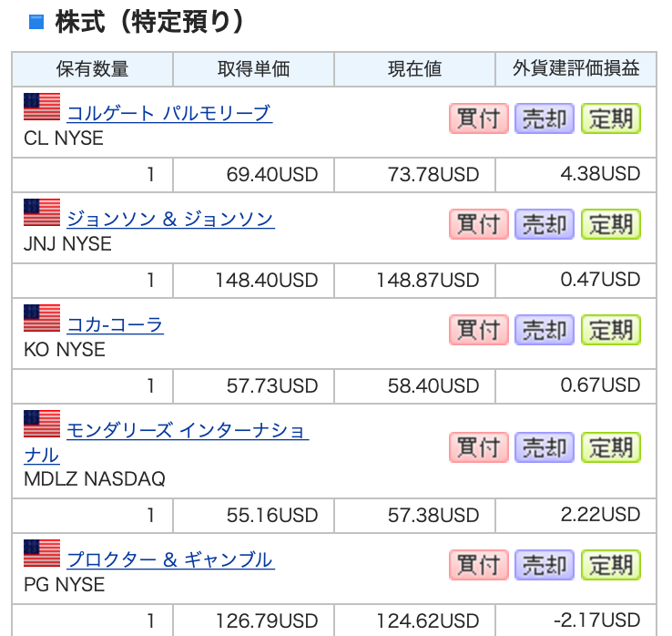This screenshot has height=636, width=672.
Task: Click the US flag icon beside Procter & Gamble
Action: click(42, 553)
